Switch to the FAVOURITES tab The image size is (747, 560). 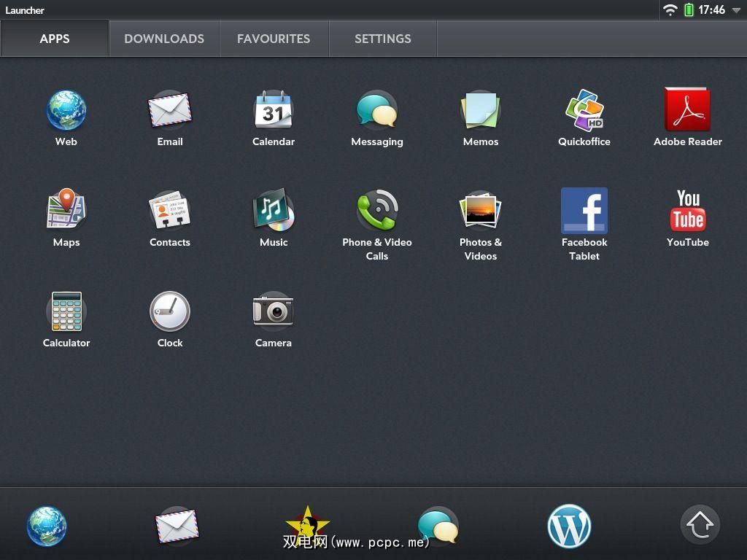coord(274,39)
